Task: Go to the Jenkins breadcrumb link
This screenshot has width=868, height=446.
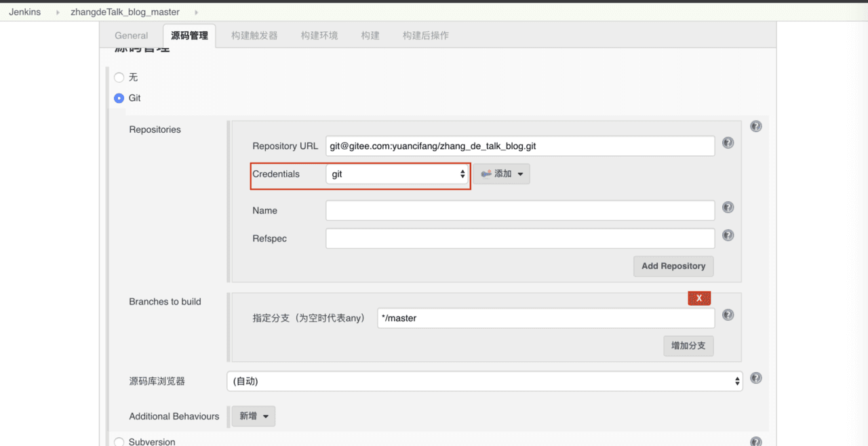Action: pos(25,12)
